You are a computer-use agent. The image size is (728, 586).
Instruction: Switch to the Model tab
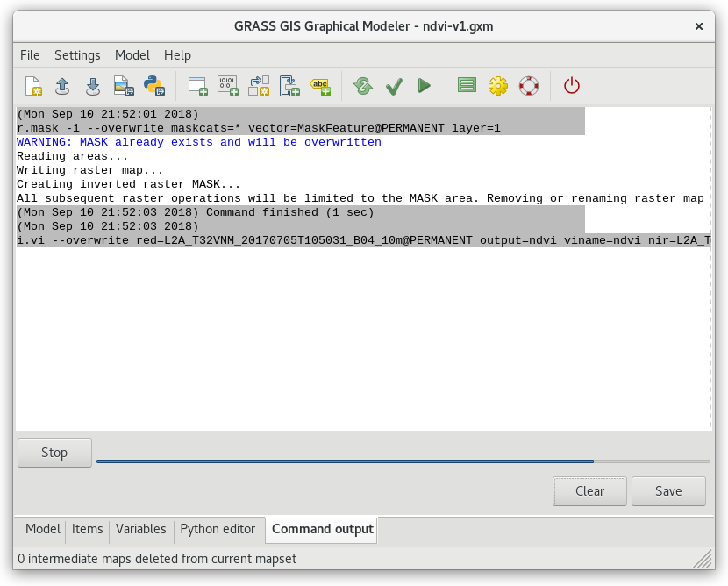pos(43,529)
